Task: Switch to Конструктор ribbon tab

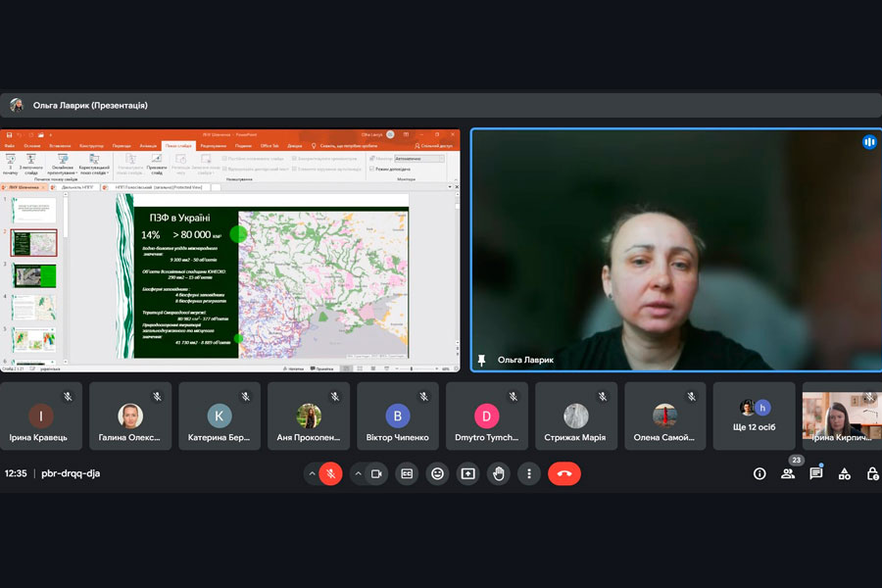Action: (x=92, y=146)
